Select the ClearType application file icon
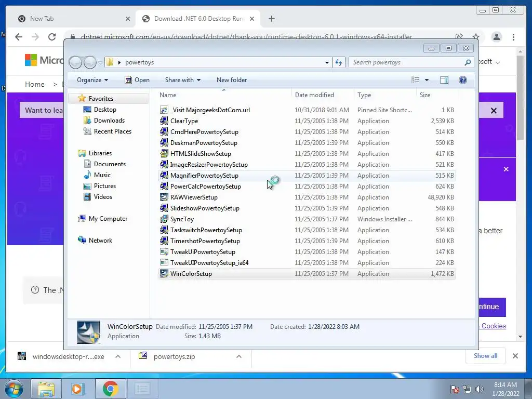Image resolution: width=532 pixels, height=399 pixels. pos(164,121)
